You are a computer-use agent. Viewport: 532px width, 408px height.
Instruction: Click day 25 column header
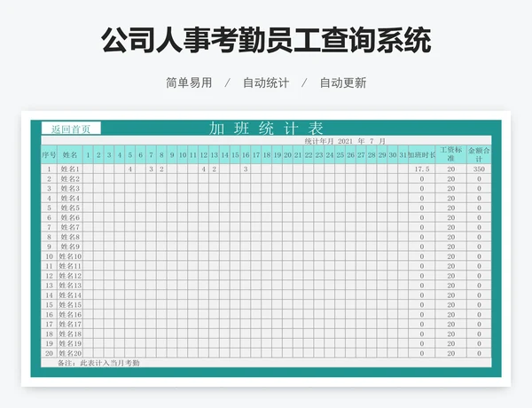pos(340,155)
